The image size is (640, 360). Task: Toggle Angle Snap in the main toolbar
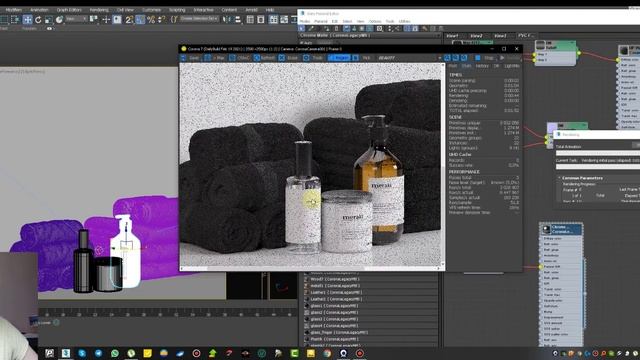click(x=140, y=19)
